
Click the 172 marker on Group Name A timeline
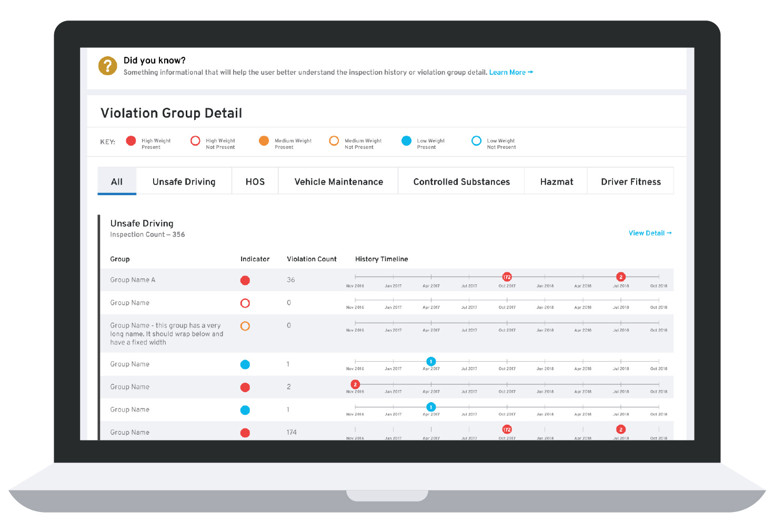(x=507, y=277)
